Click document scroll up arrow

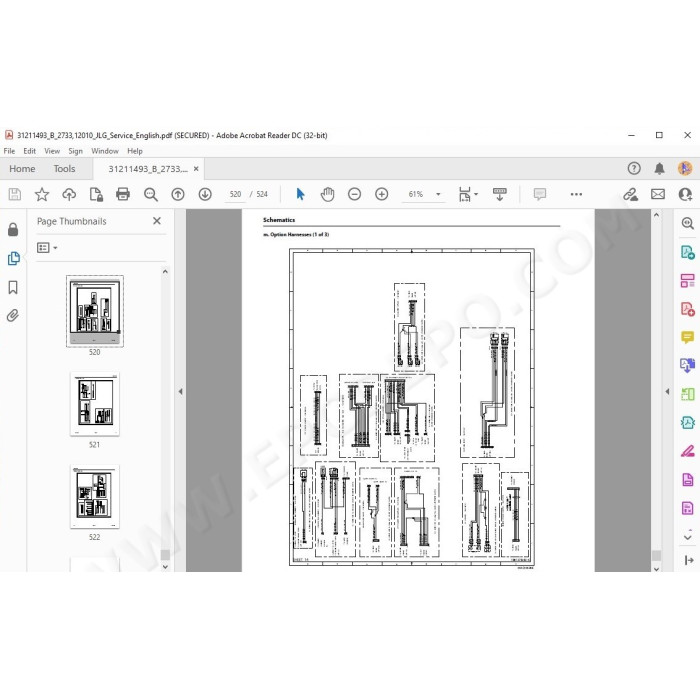point(656,215)
